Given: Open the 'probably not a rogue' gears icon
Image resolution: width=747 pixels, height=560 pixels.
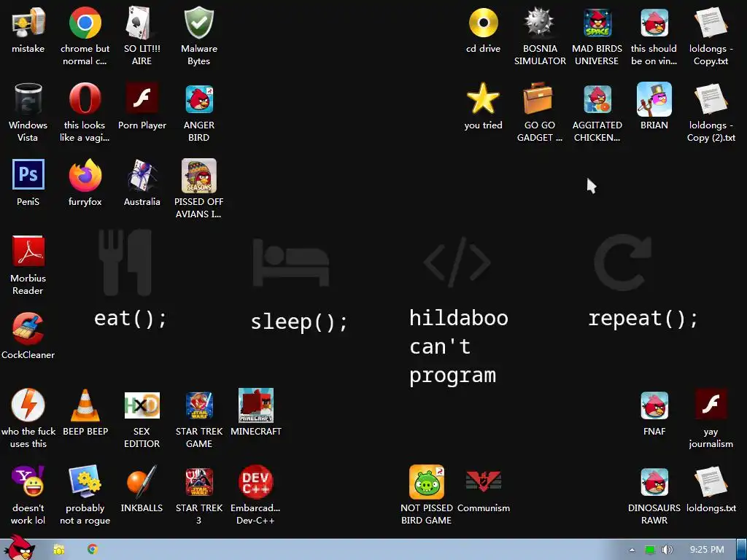Looking at the screenshot, I should pyautogui.click(x=85, y=481).
